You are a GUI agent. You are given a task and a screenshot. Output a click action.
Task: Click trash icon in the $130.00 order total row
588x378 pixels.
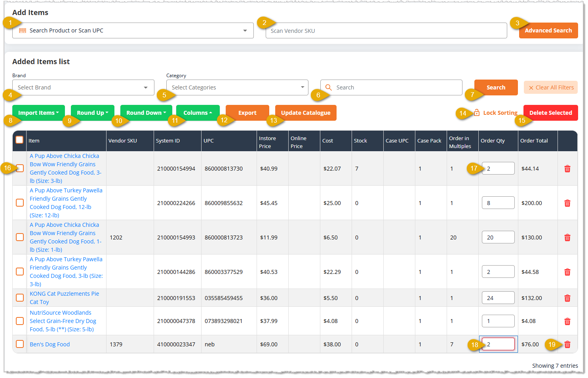pos(567,237)
